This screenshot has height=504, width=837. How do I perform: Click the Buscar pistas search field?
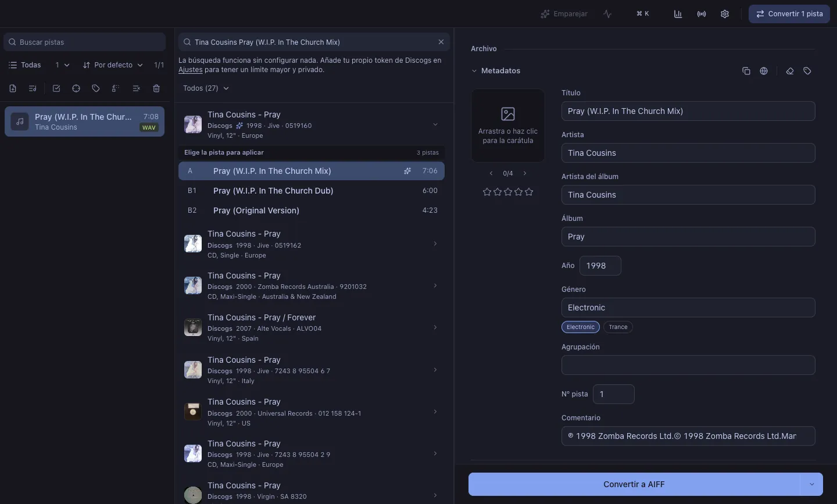coord(85,42)
